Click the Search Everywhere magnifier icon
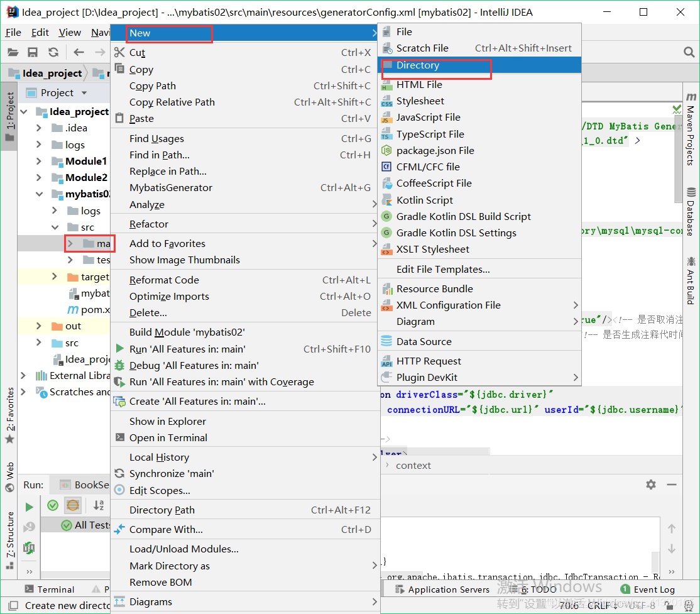Screen dimensions: 700x614 tap(689, 52)
